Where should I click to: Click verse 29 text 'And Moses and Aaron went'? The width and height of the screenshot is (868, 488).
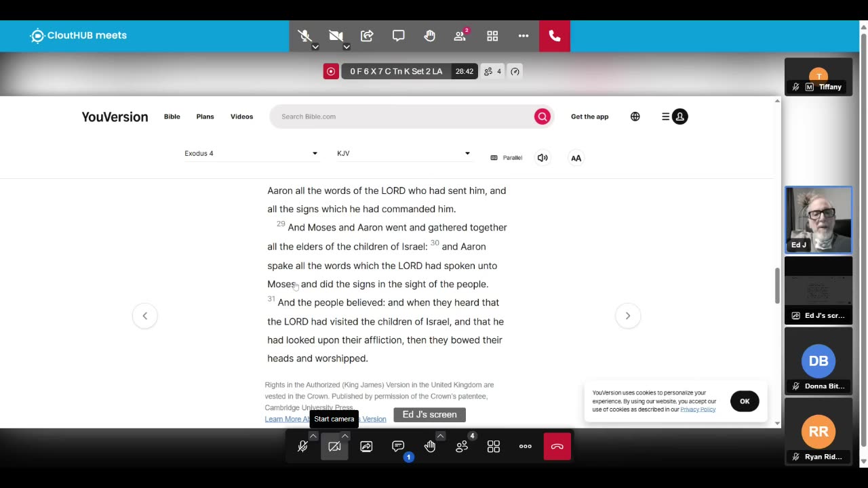(x=347, y=227)
